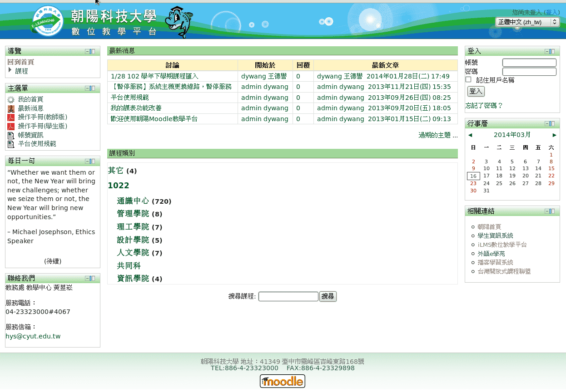The width and height of the screenshot is (566, 392).
Task: Dock the 相關連結 block
Action: (552, 211)
